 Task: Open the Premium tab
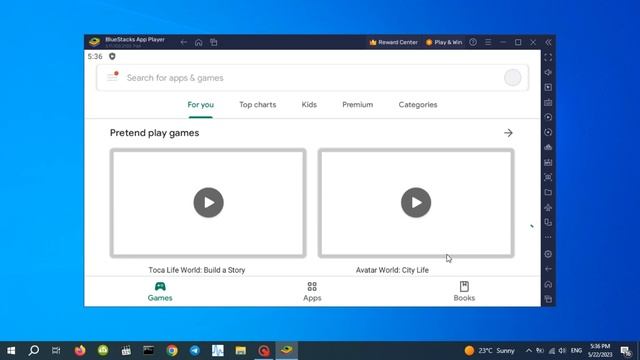[358, 105]
